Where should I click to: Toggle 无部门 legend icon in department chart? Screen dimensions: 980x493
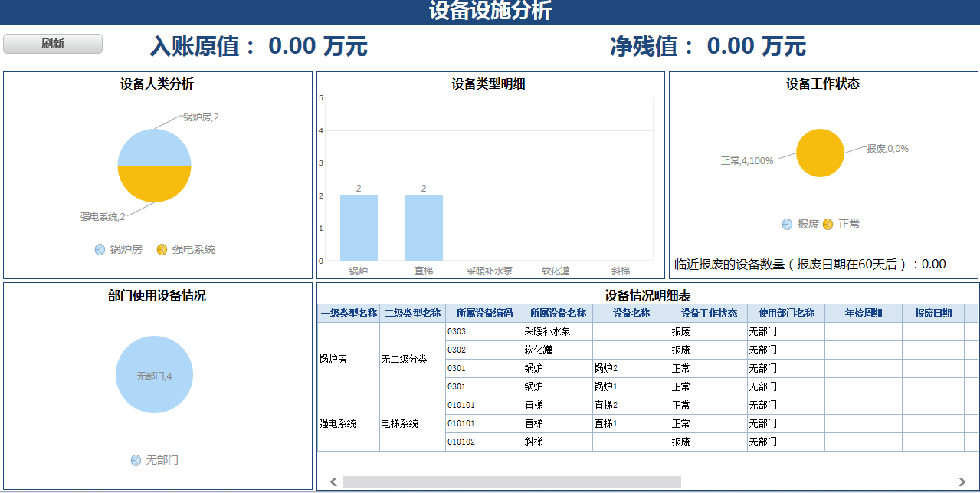coord(136,460)
